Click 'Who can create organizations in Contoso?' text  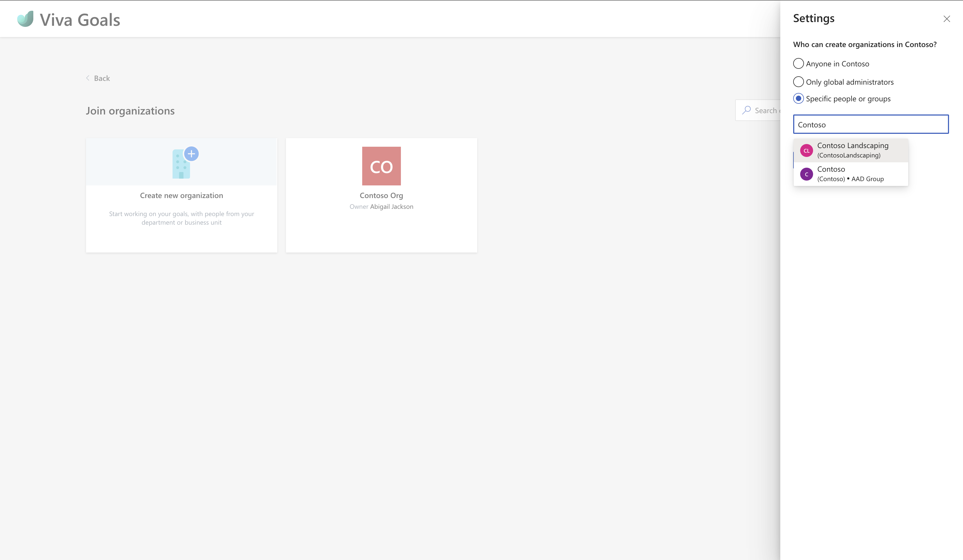pyautogui.click(x=865, y=44)
